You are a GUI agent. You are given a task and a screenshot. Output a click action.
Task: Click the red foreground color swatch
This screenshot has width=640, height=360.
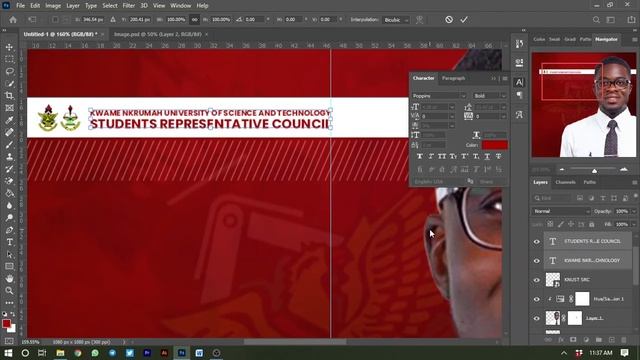pos(6,324)
